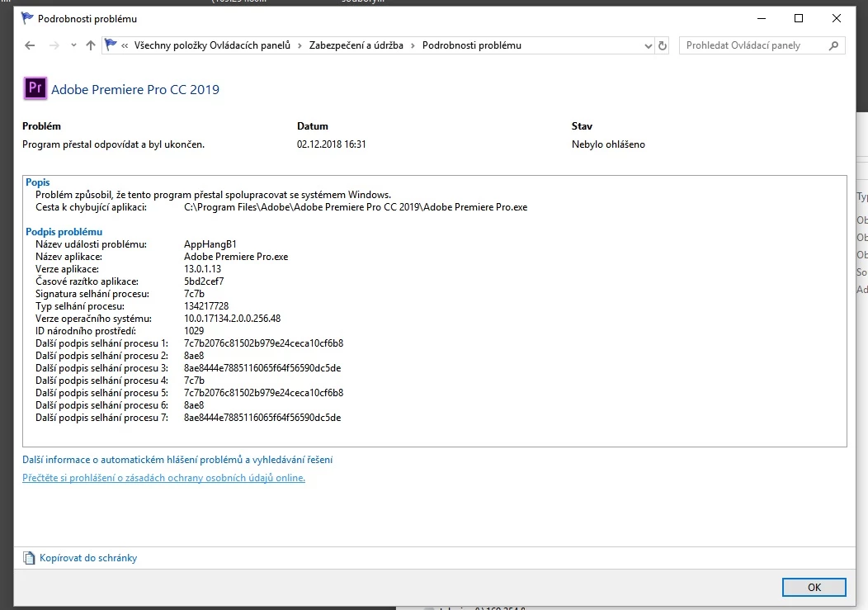Select the version value 13.0.1.13

click(203, 269)
